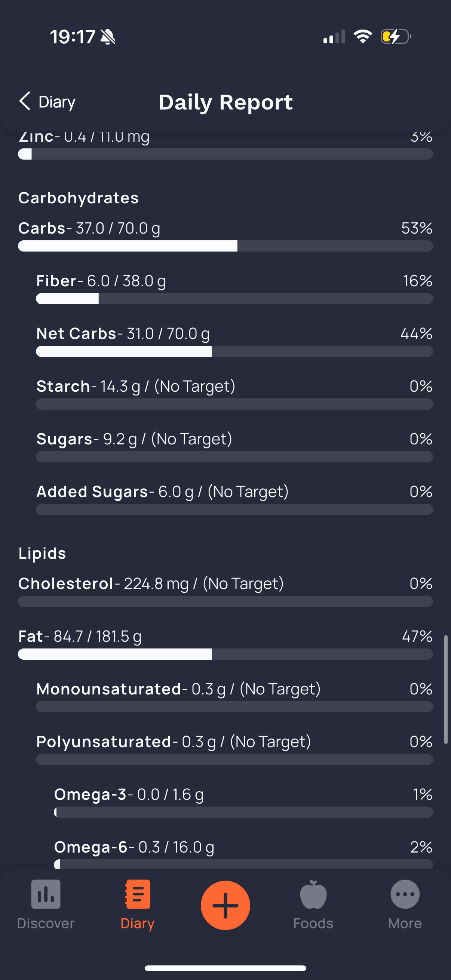Tap the Added Sugars row
This screenshot has height=980, width=451.
(x=162, y=491)
